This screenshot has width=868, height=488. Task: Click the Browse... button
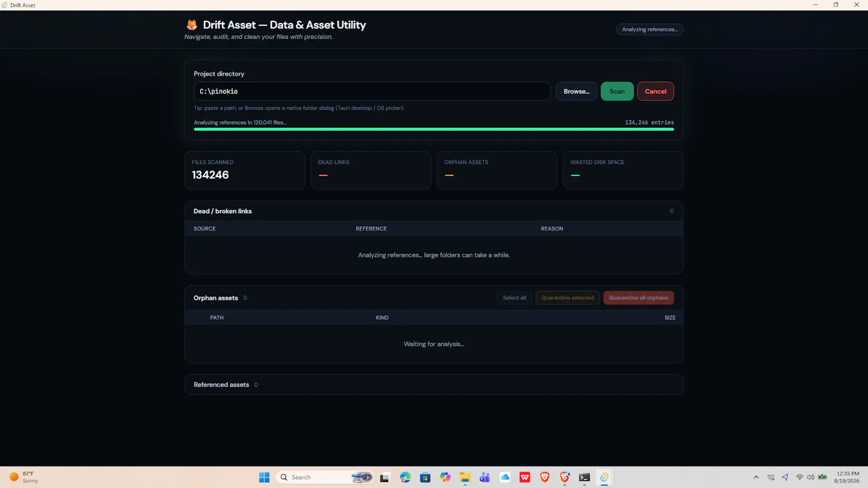point(576,91)
